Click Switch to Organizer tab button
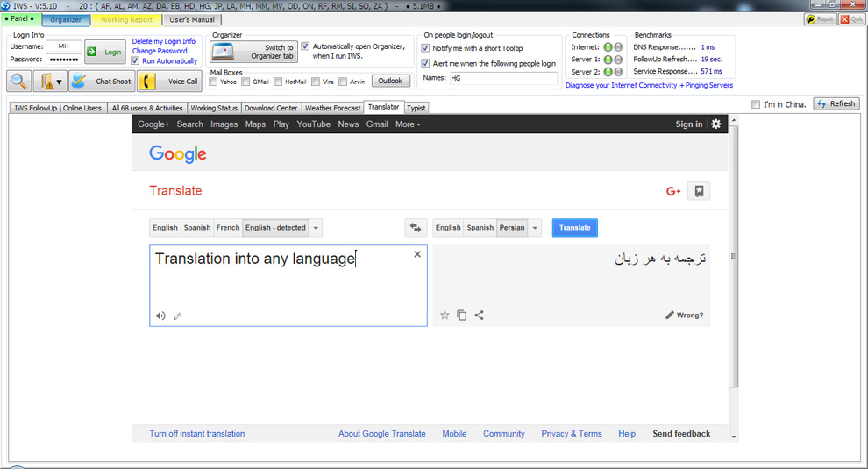The image size is (868, 469). [x=253, y=52]
